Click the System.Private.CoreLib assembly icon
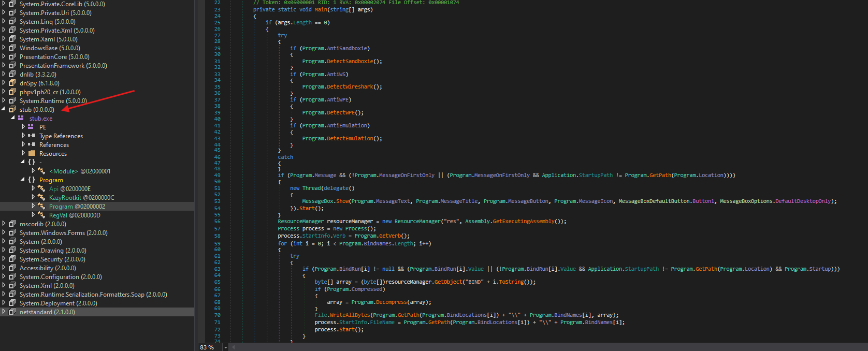This screenshot has height=351, width=868. (x=12, y=4)
